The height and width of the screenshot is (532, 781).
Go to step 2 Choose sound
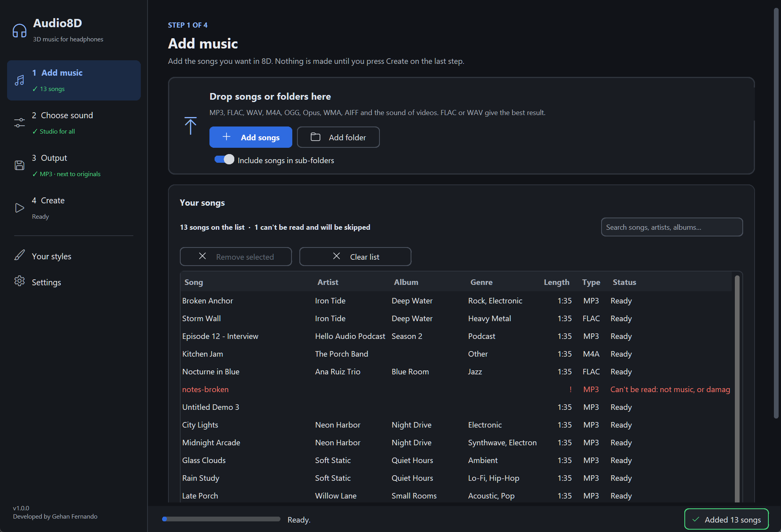(x=74, y=123)
